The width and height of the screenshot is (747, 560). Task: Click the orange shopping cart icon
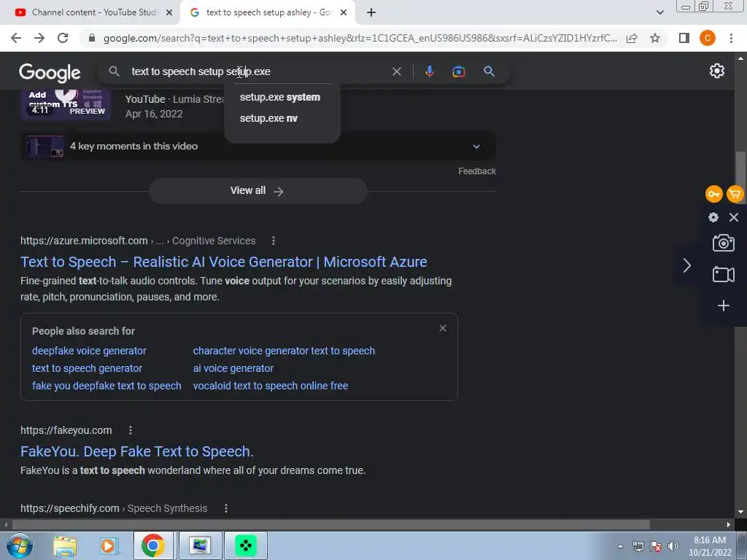pyautogui.click(x=737, y=194)
